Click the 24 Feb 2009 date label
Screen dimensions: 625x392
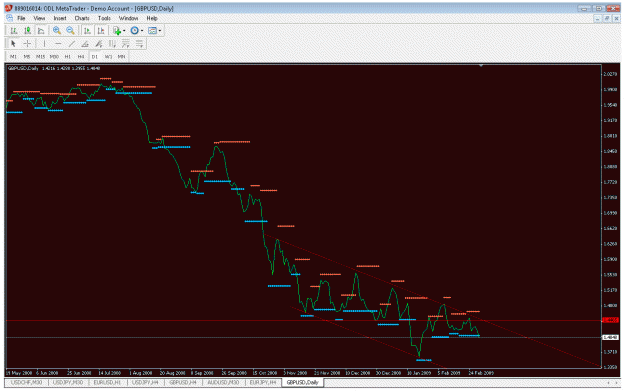[x=481, y=373]
